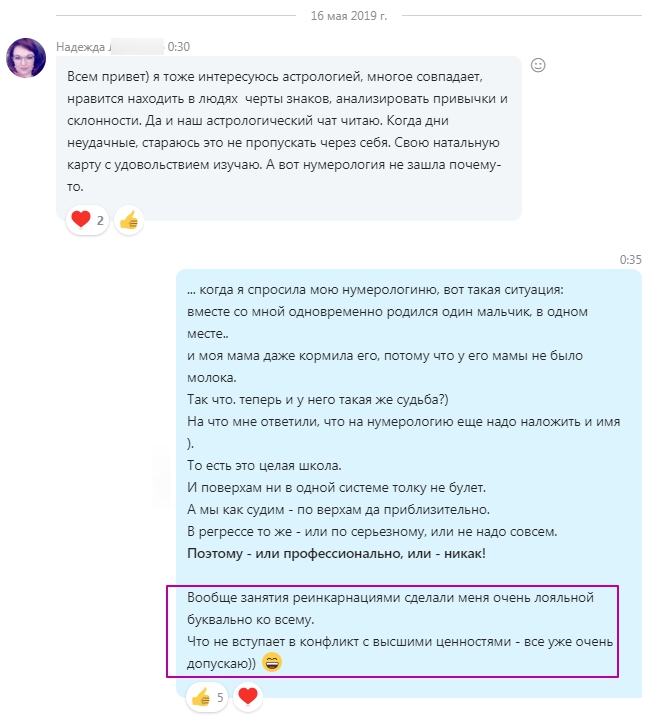Click thumbs-up reaction under the blue message

coord(200,695)
